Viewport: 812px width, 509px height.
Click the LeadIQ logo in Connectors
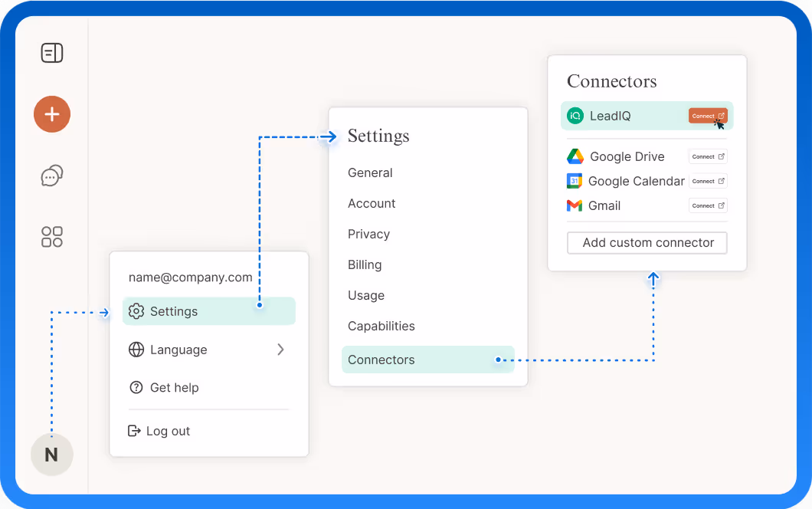[575, 116]
